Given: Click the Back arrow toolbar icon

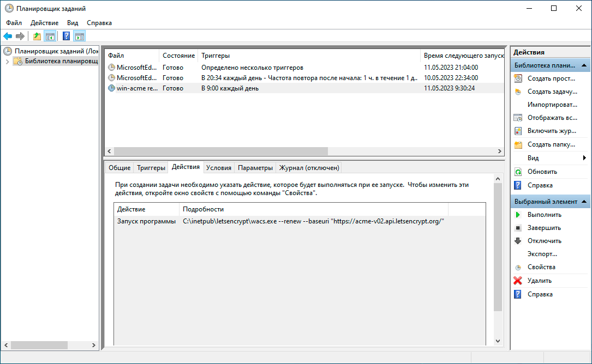Looking at the screenshot, I should click(x=8, y=37).
